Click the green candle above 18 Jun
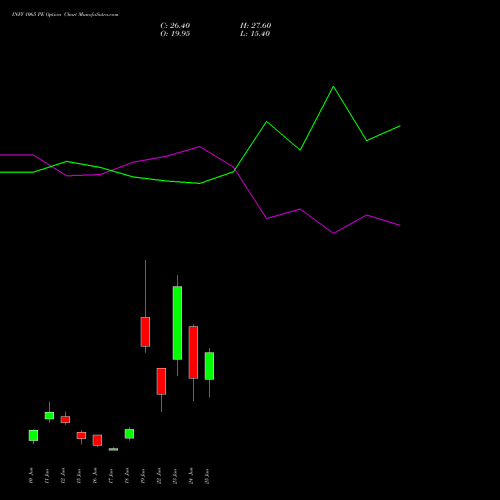The height and width of the screenshot is (500, 500). click(129, 434)
